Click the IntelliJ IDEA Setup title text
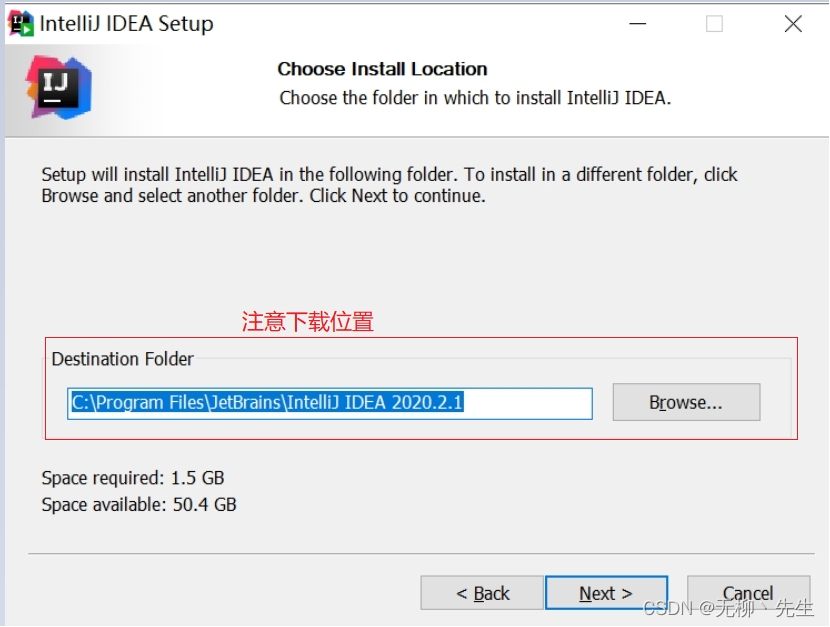This screenshot has width=830, height=627. point(125,23)
